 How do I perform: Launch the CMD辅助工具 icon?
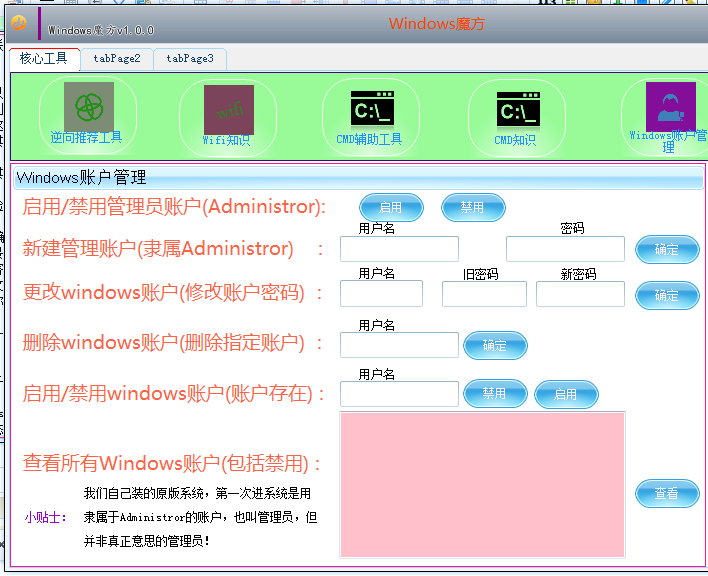(371, 116)
